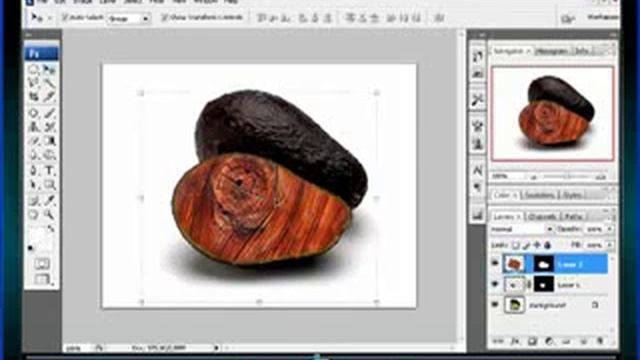Swap foreground and background colors
640x360 pixels.
pos(51,229)
